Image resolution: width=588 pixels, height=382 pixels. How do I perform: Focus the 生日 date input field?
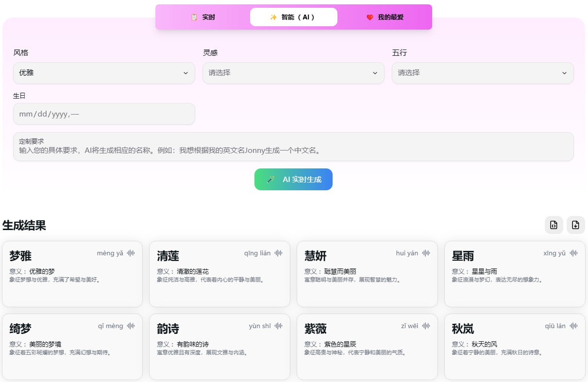coord(104,114)
